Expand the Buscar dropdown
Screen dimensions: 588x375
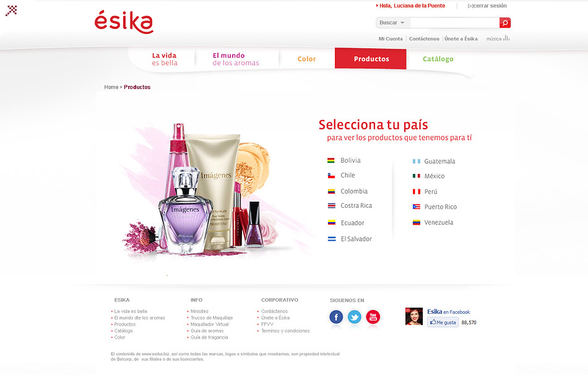[x=393, y=23]
